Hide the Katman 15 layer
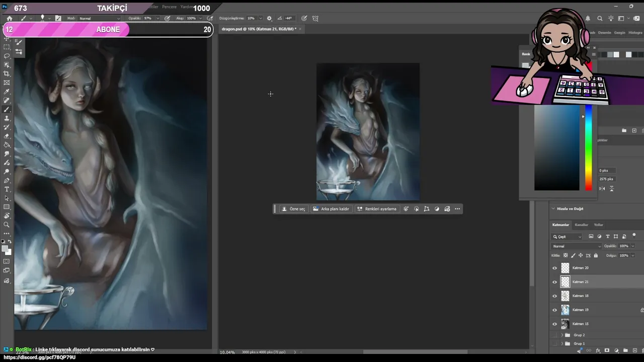Viewport: 644px width, 362px height. tap(555, 324)
